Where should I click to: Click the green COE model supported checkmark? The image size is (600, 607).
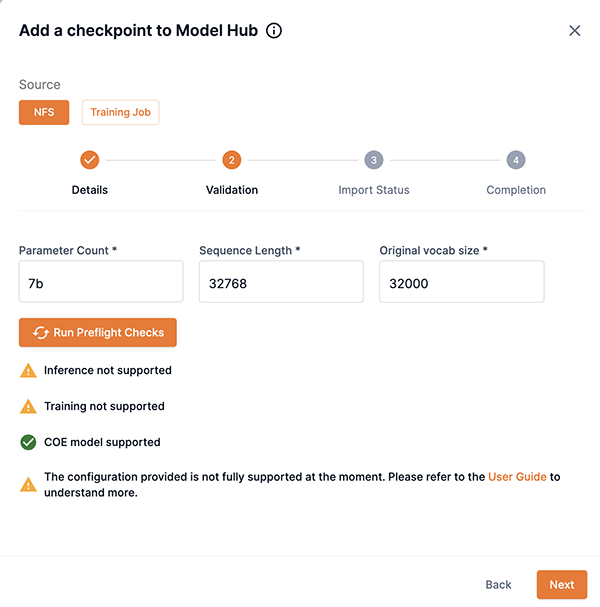[x=28, y=442]
